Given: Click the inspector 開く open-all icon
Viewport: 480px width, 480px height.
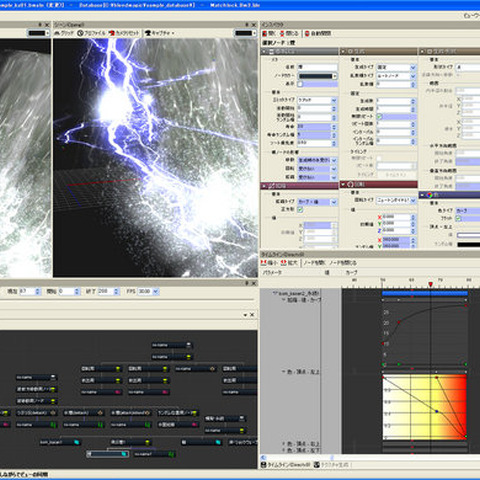Looking at the screenshot, I should 265,33.
